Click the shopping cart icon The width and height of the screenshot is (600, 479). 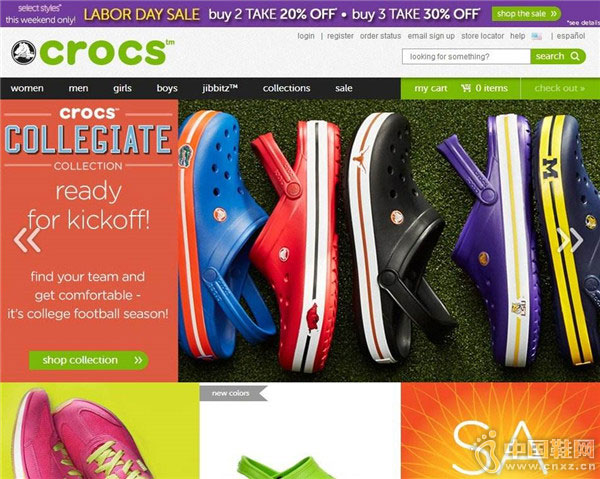(466, 88)
